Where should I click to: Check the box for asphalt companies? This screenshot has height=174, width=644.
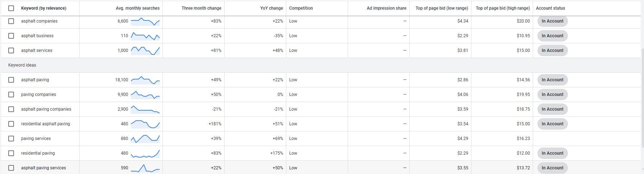click(11, 21)
